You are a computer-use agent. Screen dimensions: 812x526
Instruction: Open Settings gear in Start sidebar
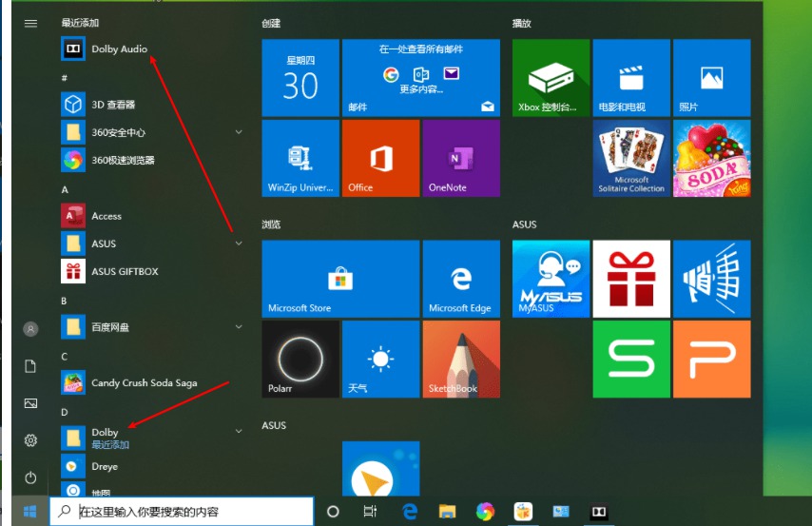[x=30, y=440]
